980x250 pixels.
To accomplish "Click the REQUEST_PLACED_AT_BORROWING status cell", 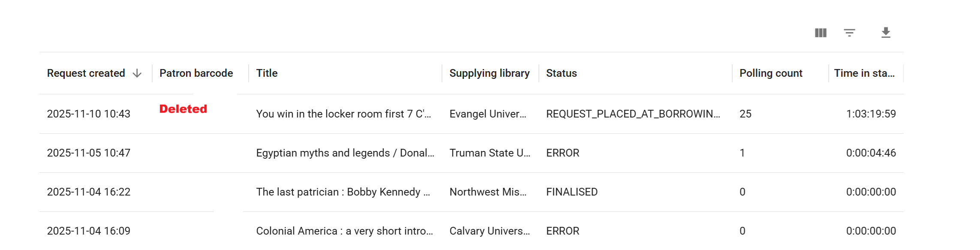I will [x=633, y=114].
